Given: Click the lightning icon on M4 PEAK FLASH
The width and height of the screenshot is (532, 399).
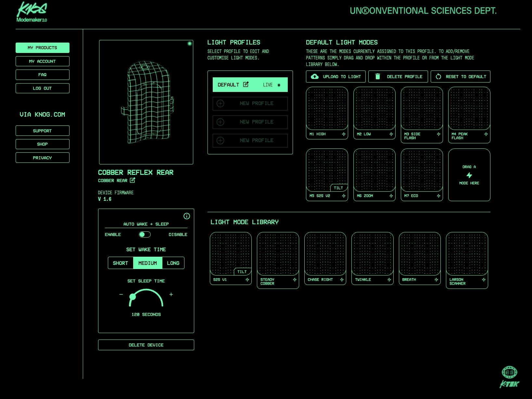Looking at the screenshot, I should click(486, 134).
